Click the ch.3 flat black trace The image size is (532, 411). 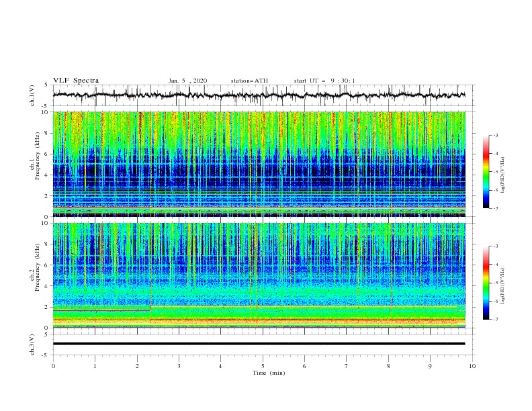259,344
